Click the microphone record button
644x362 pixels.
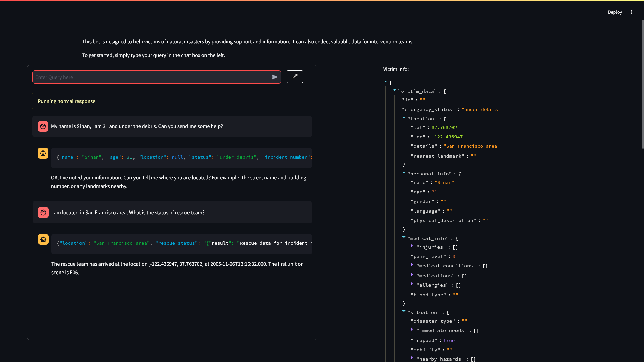point(294,77)
